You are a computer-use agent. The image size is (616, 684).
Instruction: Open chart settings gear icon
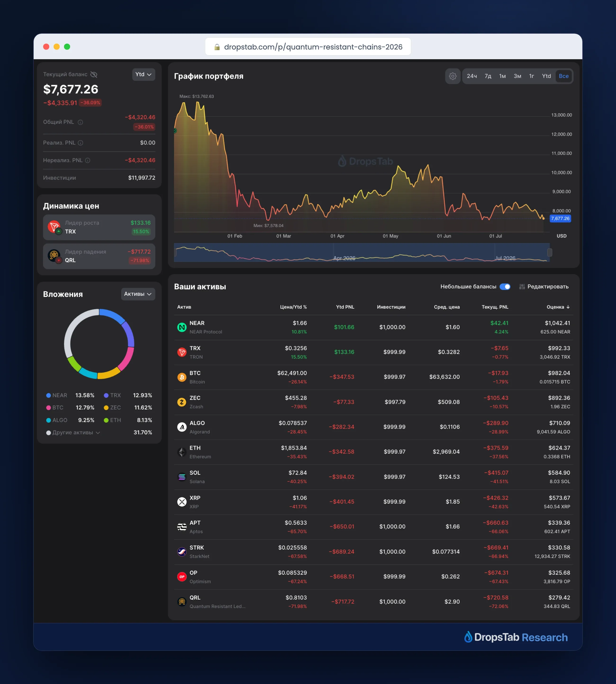pos(453,76)
